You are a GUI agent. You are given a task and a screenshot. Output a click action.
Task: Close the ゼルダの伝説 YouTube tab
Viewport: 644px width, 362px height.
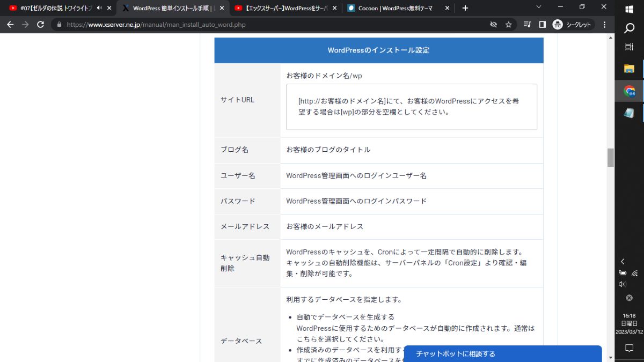click(109, 8)
